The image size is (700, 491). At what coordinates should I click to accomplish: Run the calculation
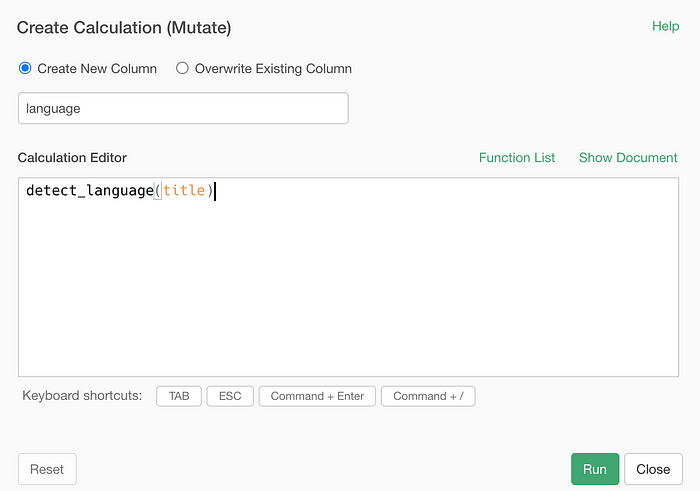pyautogui.click(x=595, y=469)
